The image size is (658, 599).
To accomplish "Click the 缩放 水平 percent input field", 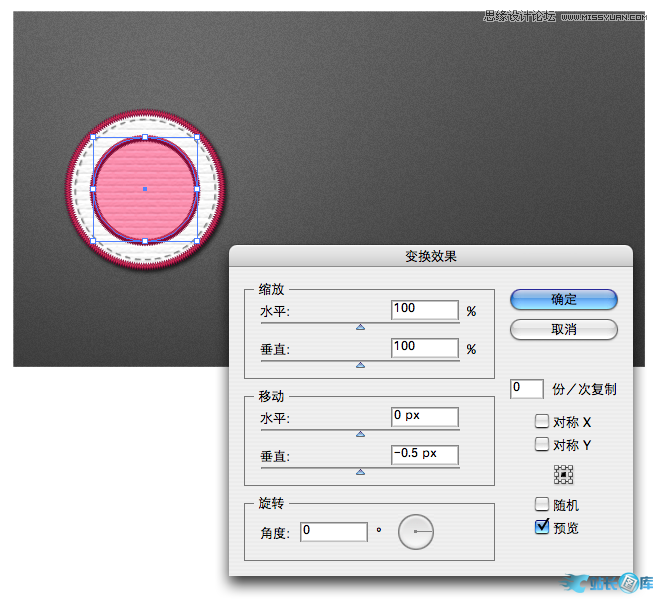I will (425, 310).
